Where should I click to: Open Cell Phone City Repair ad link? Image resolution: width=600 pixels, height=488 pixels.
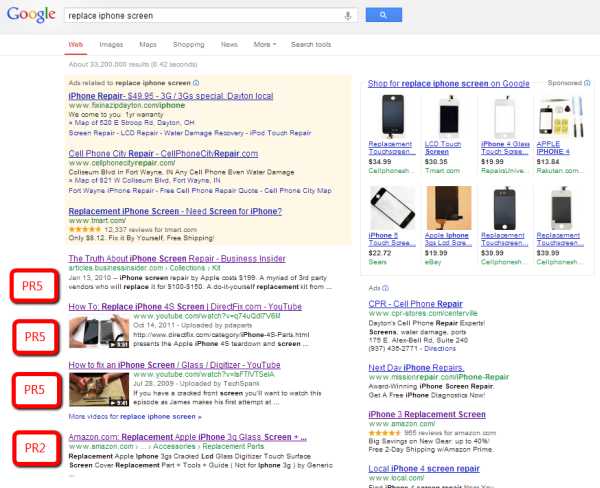(163, 153)
